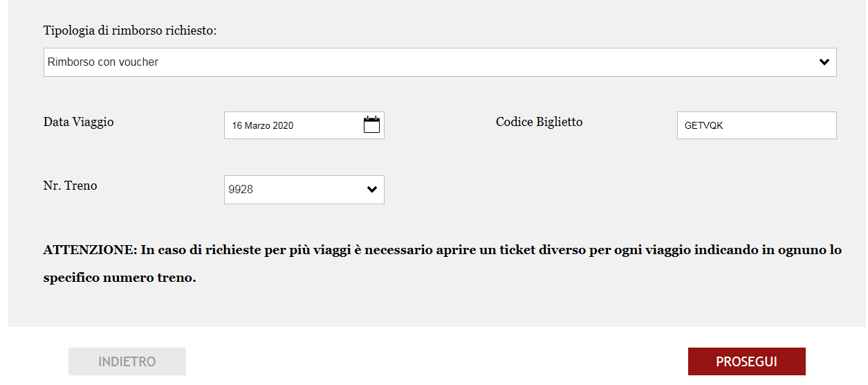Focus the Codice Biglietto field with GETVQK

point(757,125)
